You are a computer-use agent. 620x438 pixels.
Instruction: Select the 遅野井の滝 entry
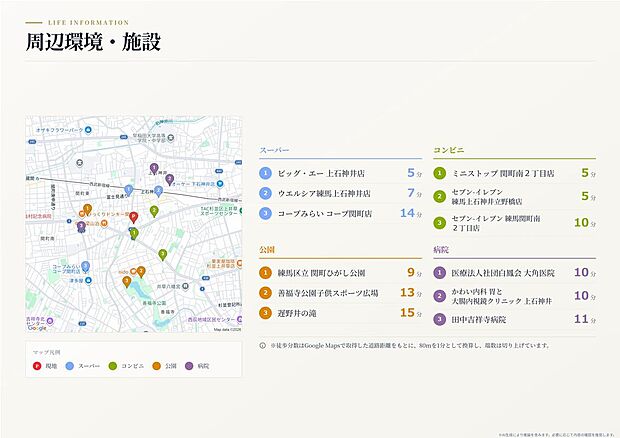tap(340, 313)
